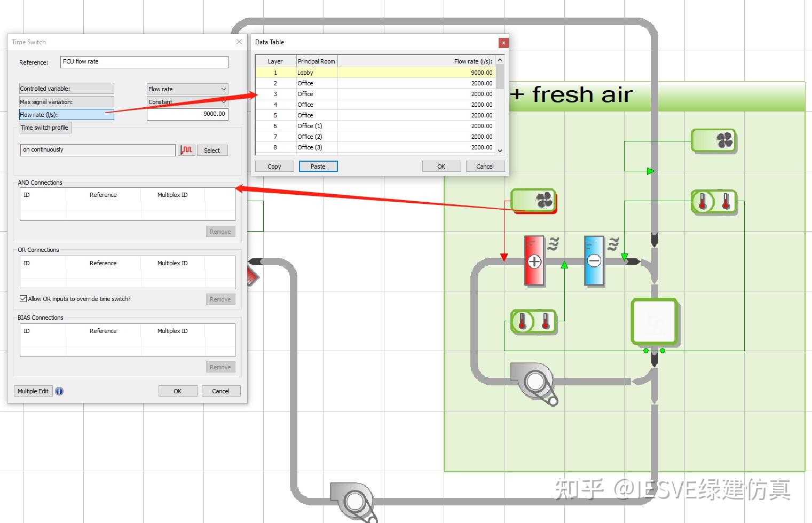Open the Time switch profile tab
The width and height of the screenshot is (812, 523).
(x=45, y=128)
